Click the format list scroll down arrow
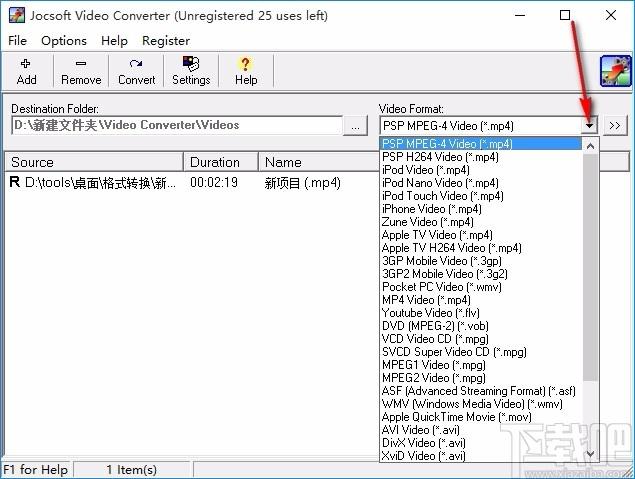The height and width of the screenshot is (479, 635). [590, 454]
